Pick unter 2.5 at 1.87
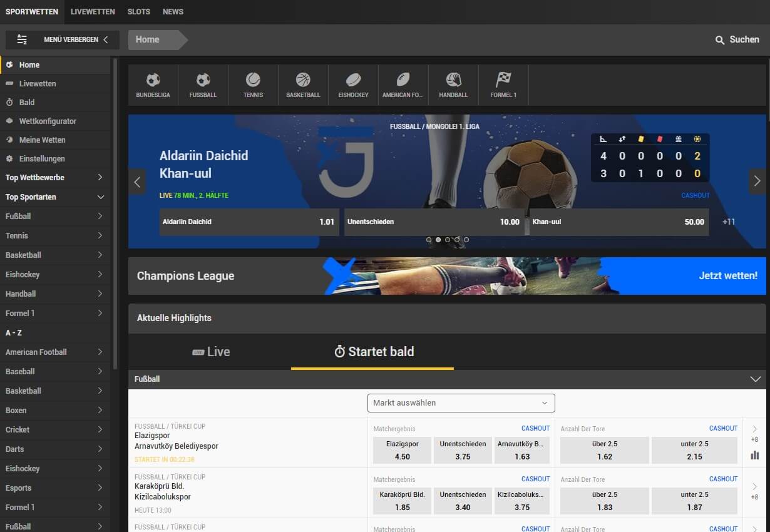Viewport: 770px width, 532px height. (695, 501)
